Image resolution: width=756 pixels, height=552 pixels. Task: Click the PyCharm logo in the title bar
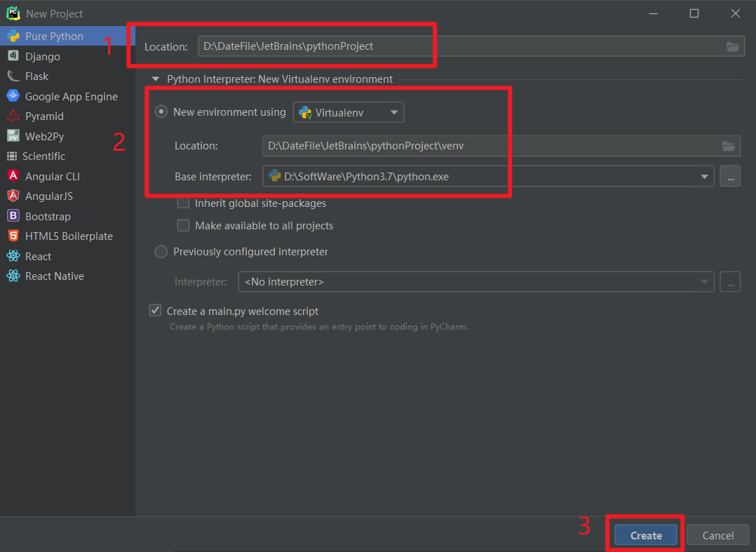(13, 13)
